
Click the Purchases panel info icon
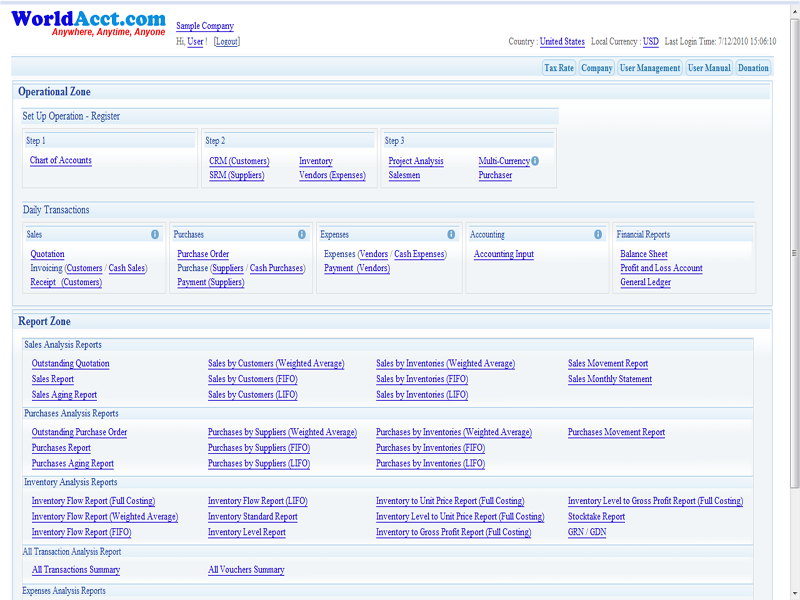pos(302,235)
